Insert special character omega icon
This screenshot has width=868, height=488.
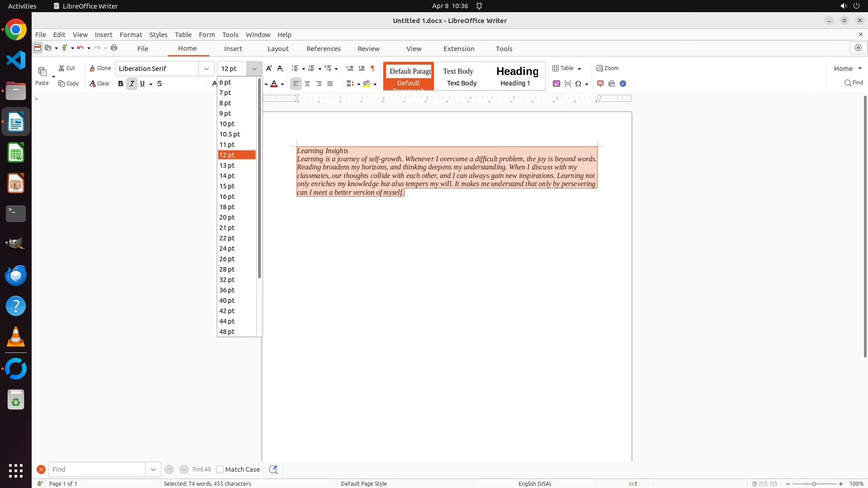click(x=578, y=84)
